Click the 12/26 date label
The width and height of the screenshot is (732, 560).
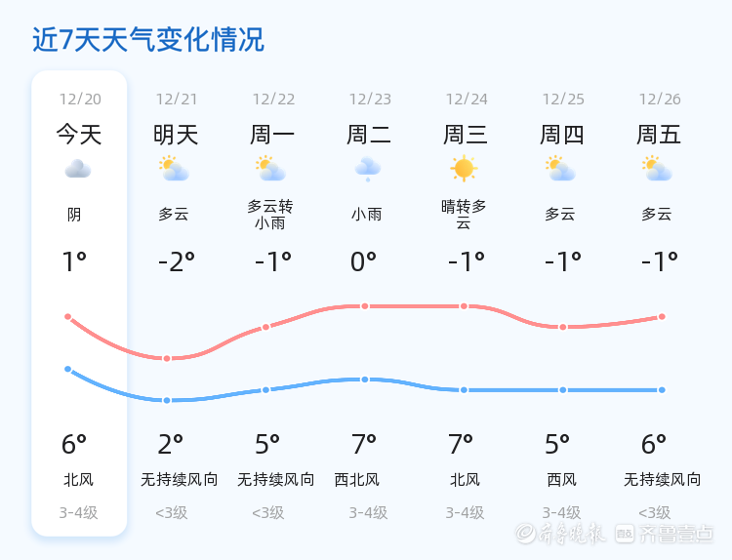tap(660, 99)
